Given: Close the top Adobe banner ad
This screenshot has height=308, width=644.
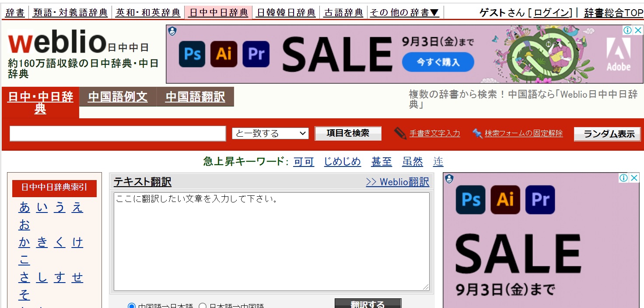Looking at the screenshot, I should point(638,30).
